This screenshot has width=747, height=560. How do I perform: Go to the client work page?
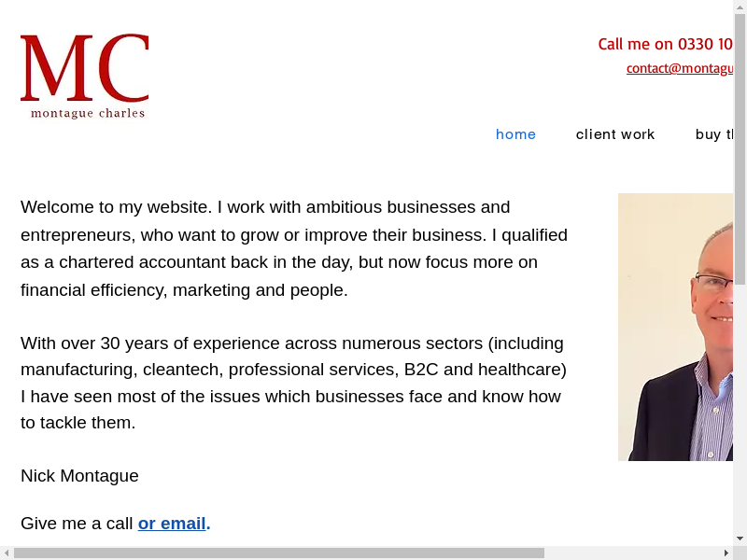pos(615,134)
